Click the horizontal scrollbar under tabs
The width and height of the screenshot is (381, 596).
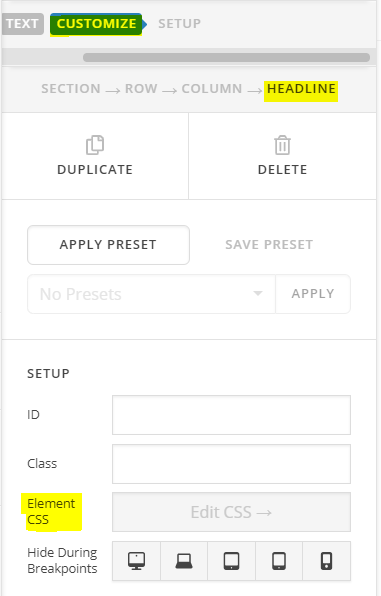point(226,57)
